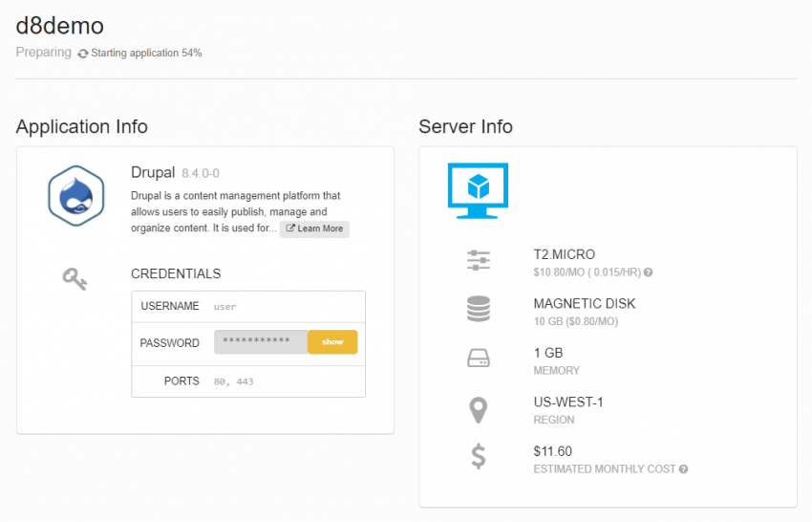Viewport: 812px width, 522px height.
Task: Click the Drupal logo icon
Action: click(75, 195)
